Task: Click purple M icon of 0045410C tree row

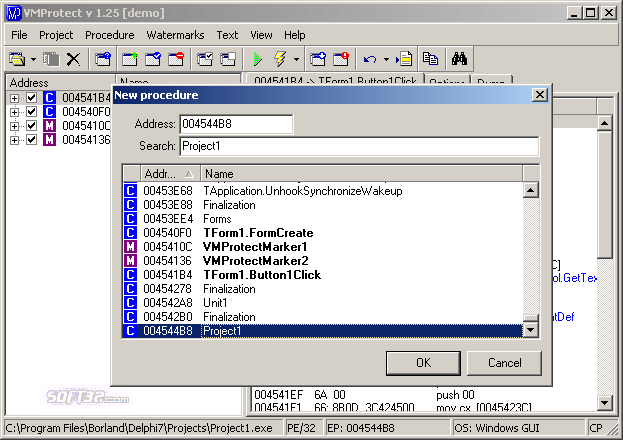Action: pos(49,126)
